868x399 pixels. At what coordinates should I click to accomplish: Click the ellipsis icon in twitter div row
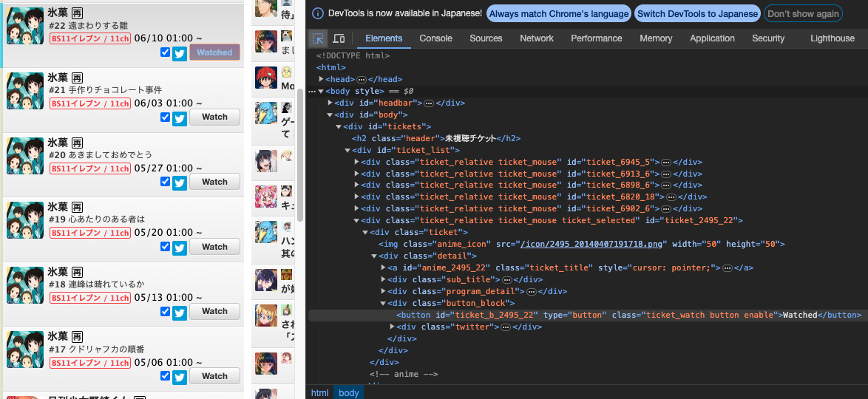tap(506, 327)
